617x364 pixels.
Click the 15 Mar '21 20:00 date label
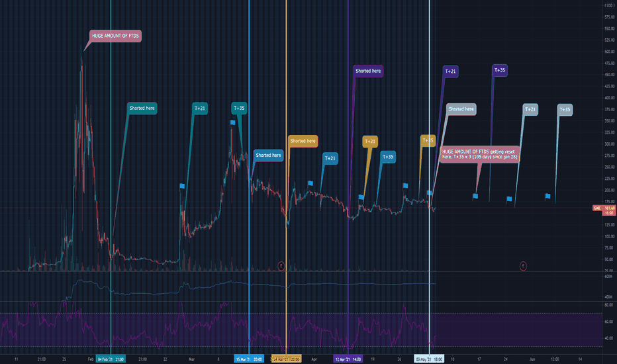click(x=249, y=359)
